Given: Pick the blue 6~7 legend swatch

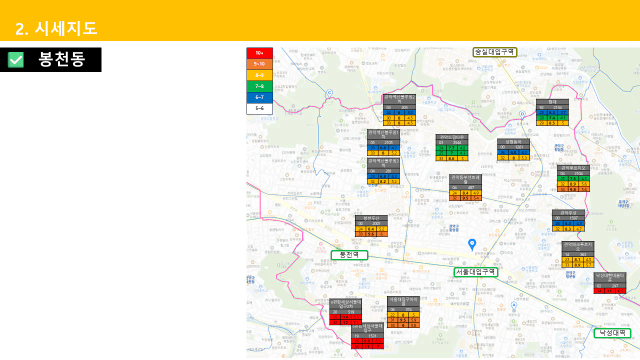Looking at the screenshot, I should pos(260,97).
